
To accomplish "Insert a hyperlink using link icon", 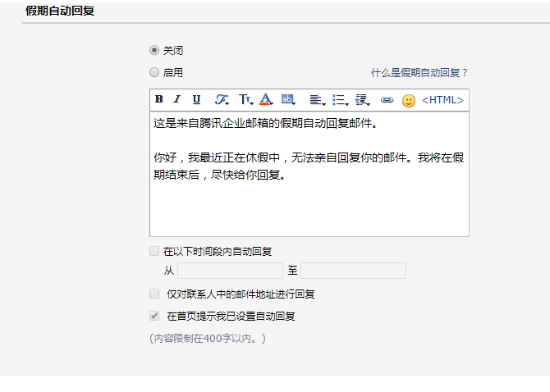I will click(387, 100).
